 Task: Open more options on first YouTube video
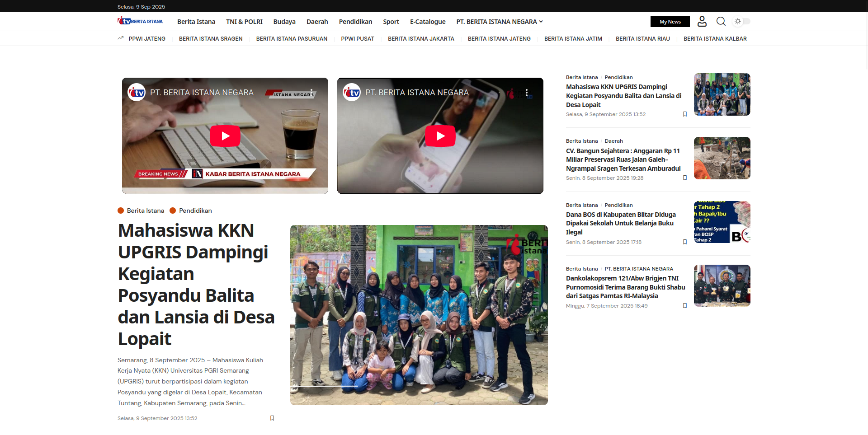point(311,92)
